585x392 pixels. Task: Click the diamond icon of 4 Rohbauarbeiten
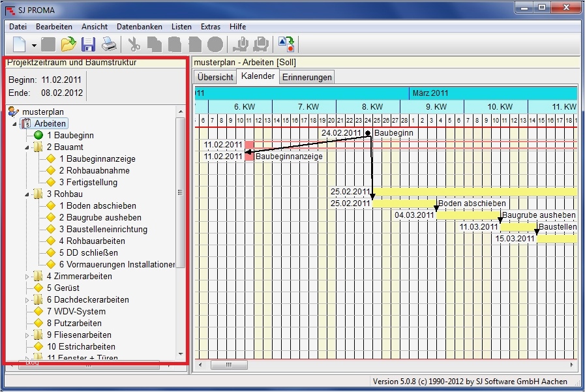tap(51, 241)
